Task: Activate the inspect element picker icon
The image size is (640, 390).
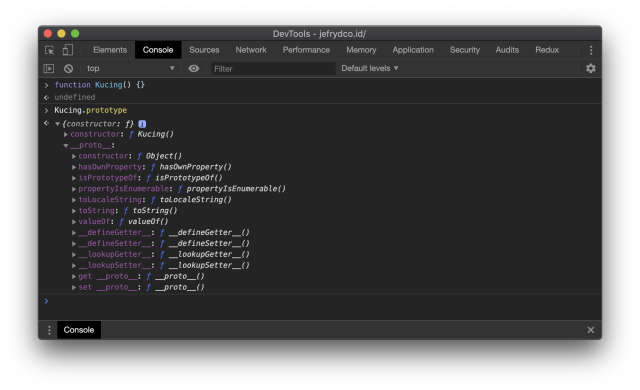Action: [49, 50]
